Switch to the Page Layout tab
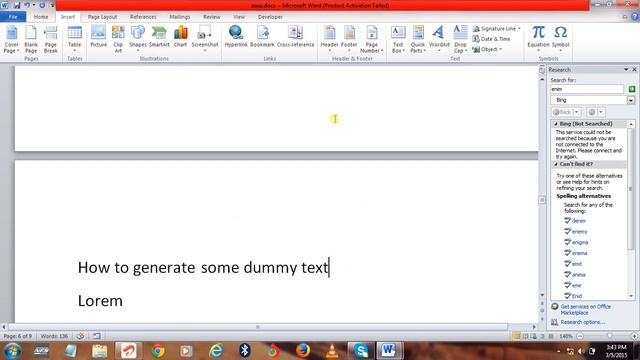640x360 pixels. (x=102, y=17)
